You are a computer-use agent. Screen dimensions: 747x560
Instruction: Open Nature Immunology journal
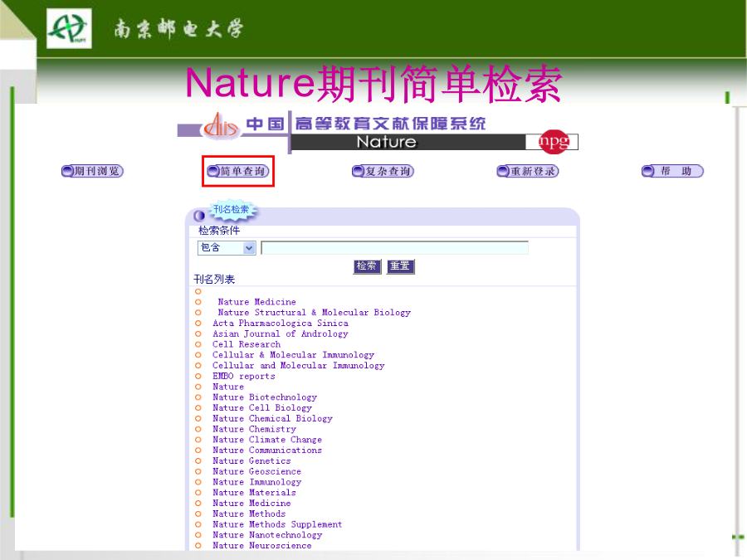256,482
